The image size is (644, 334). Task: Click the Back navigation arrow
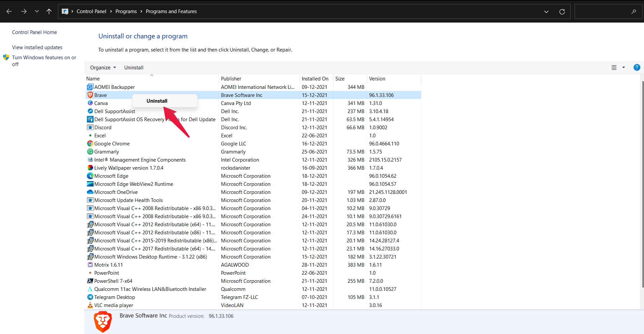click(9, 11)
